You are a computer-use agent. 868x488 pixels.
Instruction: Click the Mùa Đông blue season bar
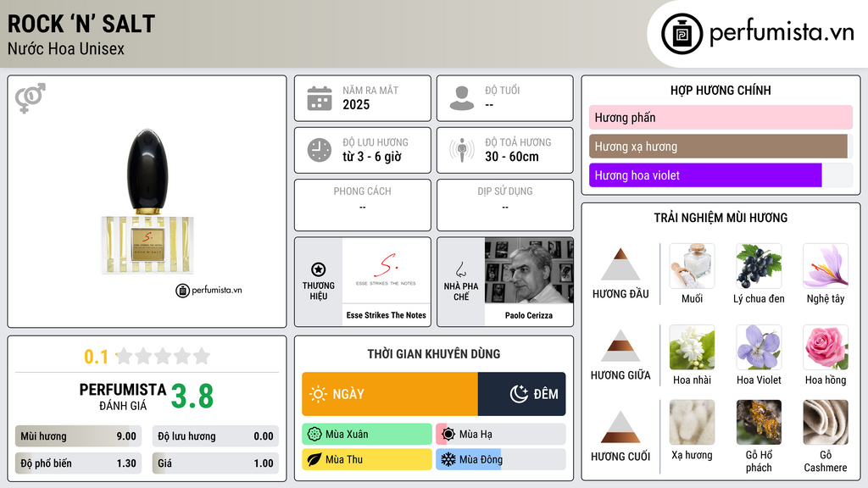click(501, 460)
